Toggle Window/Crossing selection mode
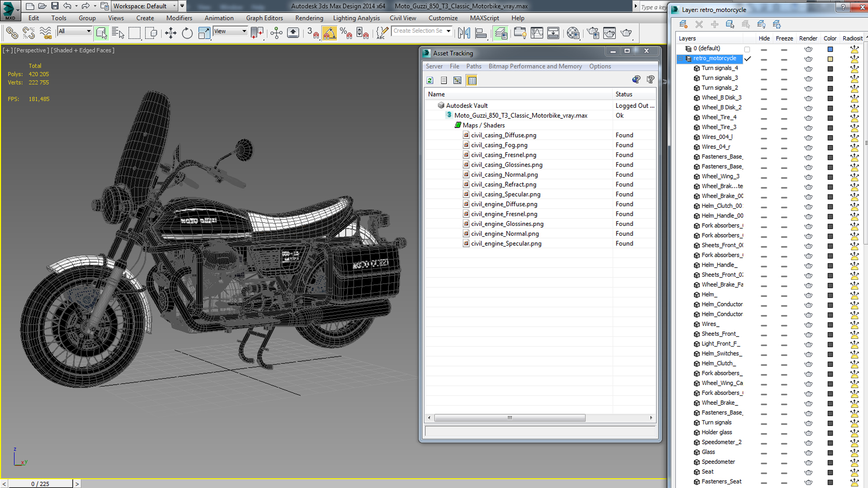This screenshot has width=868, height=488. click(x=151, y=33)
